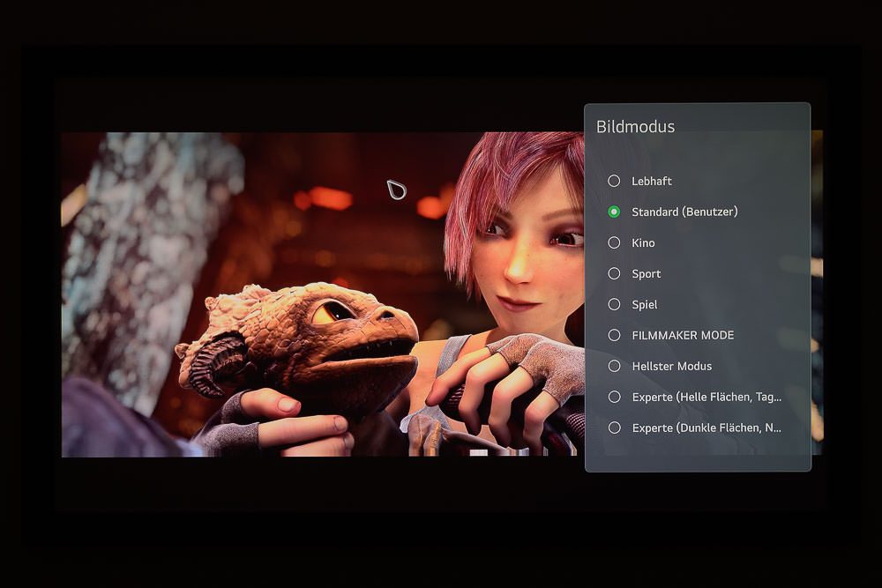Click the Lebhaft label text

[x=652, y=181]
